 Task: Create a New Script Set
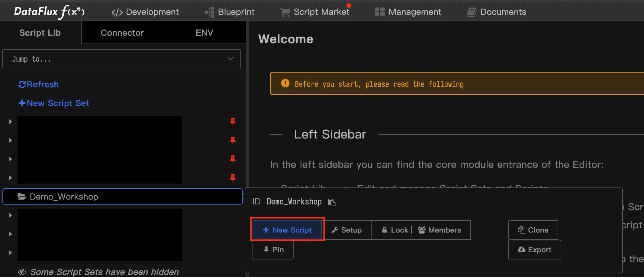(x=54, y=103)
